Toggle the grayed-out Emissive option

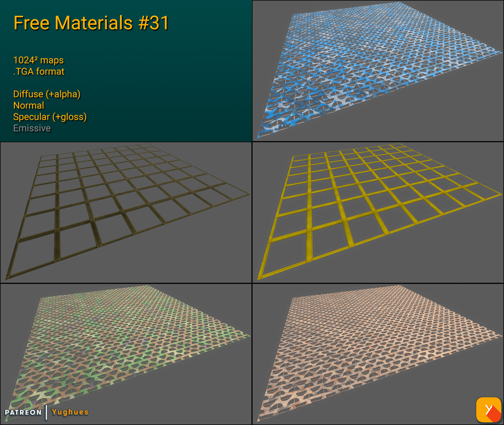click(32, 128)
